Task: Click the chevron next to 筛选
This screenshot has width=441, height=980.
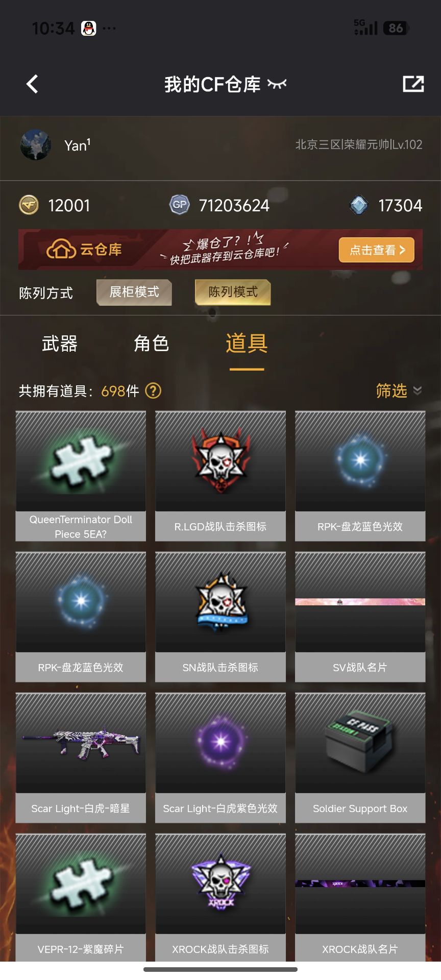Action: coord(417,391)
